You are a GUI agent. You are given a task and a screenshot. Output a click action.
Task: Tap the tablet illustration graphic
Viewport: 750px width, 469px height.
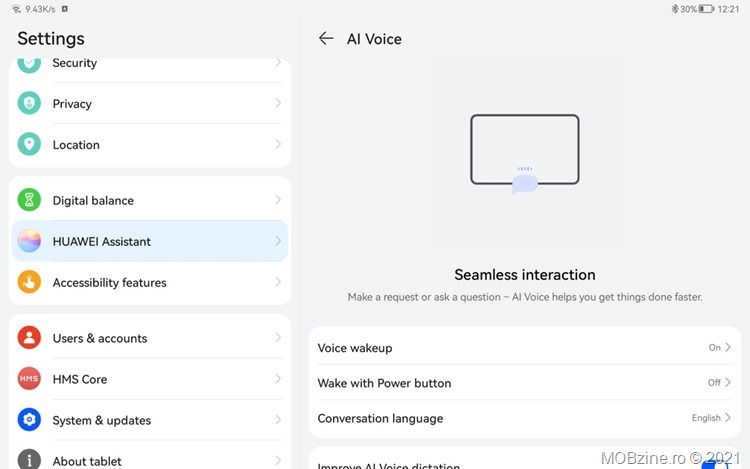click(x=525, y=154)
